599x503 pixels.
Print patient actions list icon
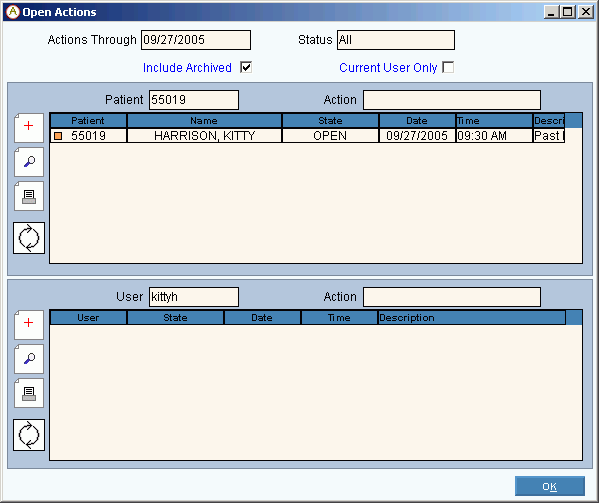(x=29, y=196)
